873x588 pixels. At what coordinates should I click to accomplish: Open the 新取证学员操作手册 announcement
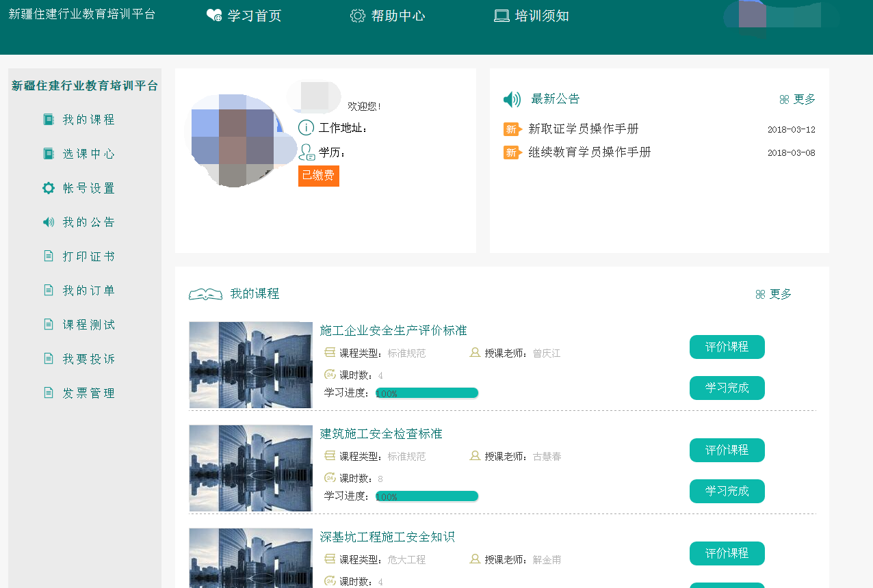[583, 129]
